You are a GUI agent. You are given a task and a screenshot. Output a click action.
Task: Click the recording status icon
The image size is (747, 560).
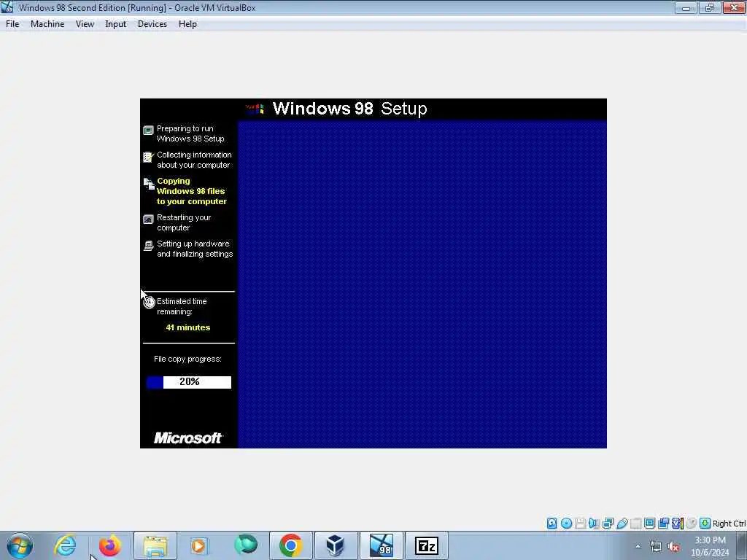(663, 524)
